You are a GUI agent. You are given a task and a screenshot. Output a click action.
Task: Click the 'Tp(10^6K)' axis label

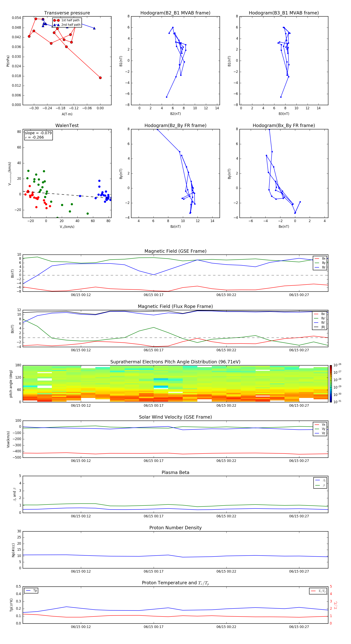pos(11,605)
